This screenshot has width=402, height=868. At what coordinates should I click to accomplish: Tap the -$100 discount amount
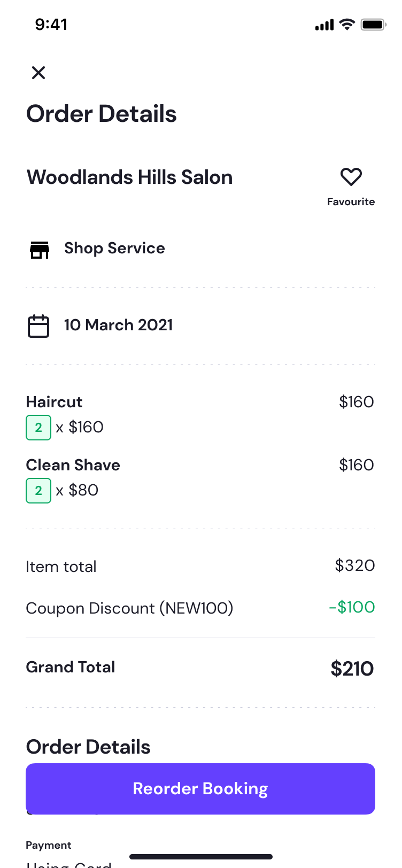tap(352, 607)
